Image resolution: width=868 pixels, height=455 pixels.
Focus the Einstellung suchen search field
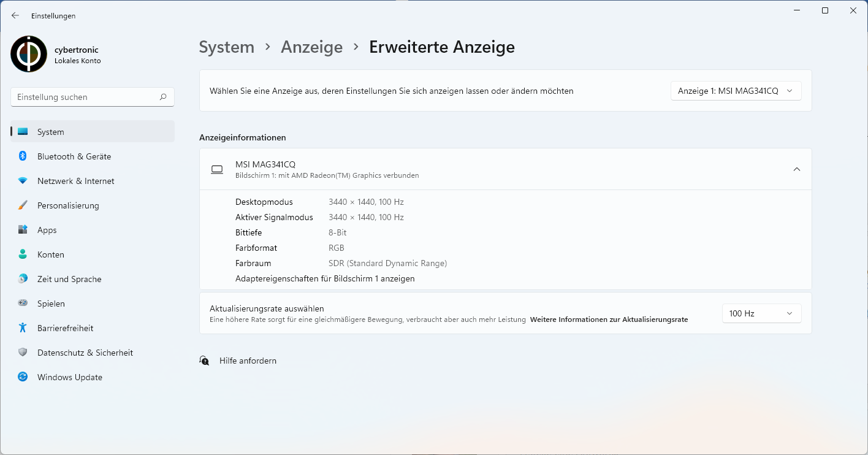[93, 97]
